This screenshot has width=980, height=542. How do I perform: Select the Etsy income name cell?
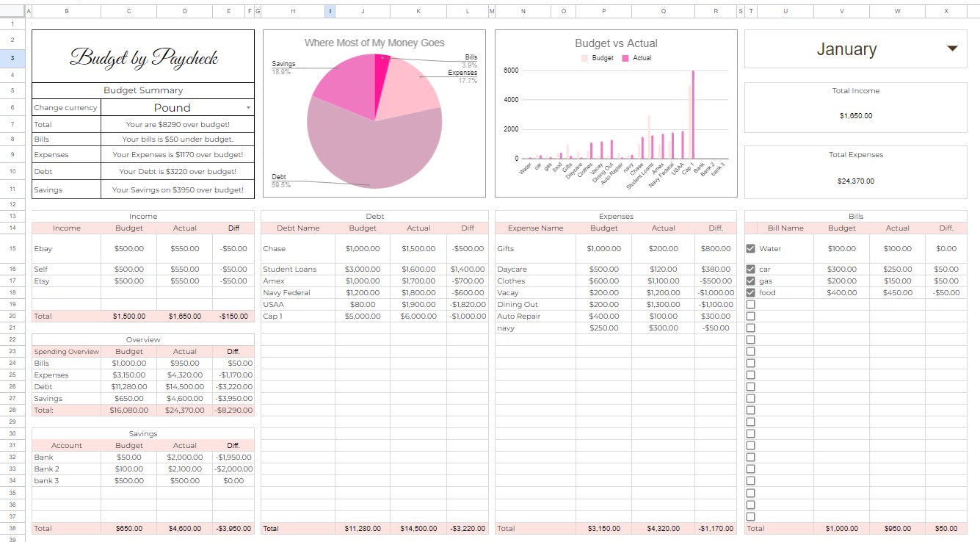point(67,281)
